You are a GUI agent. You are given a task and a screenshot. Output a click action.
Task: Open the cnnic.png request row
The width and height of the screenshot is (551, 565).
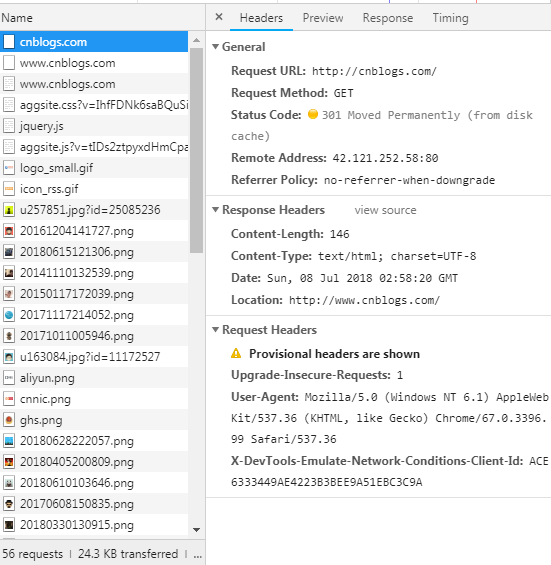click(94, 399)
